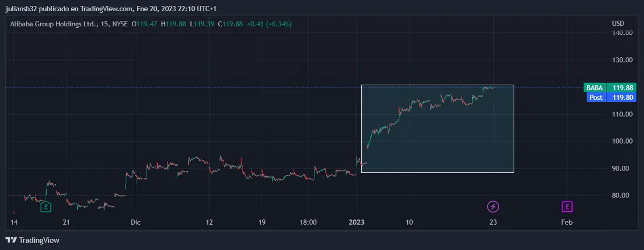The width and height of the screenshot is (644, 250).
Task: Click the 100.00 price axis label
Action: tap(621, 142)
